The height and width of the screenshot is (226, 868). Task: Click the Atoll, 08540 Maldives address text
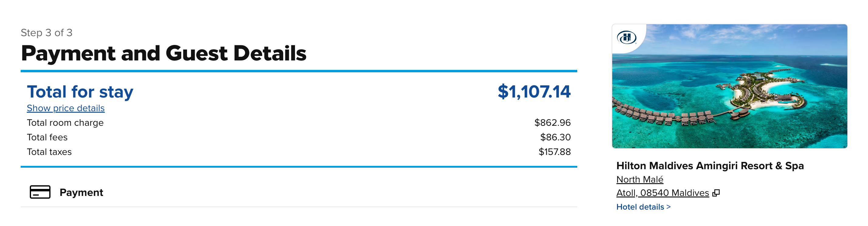(x=662, y=193)
